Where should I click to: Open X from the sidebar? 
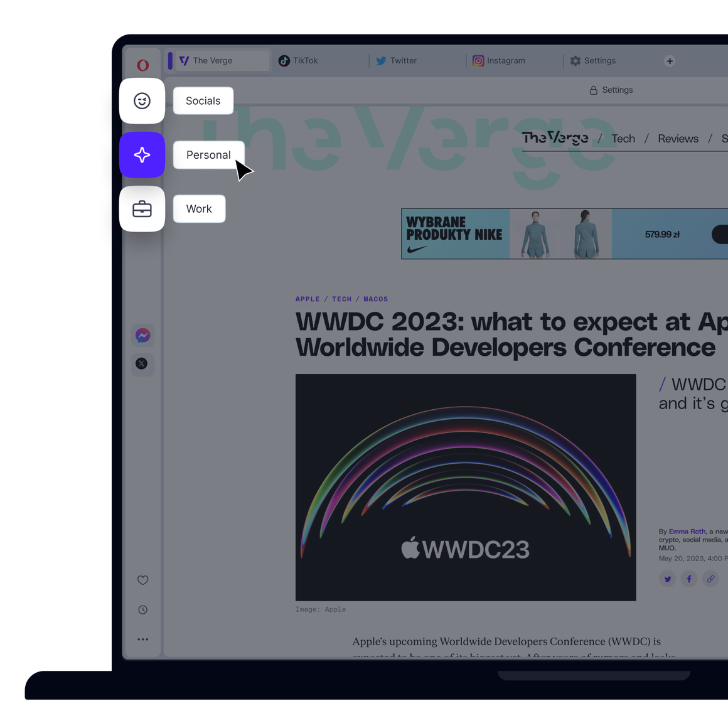pos(142,364)
